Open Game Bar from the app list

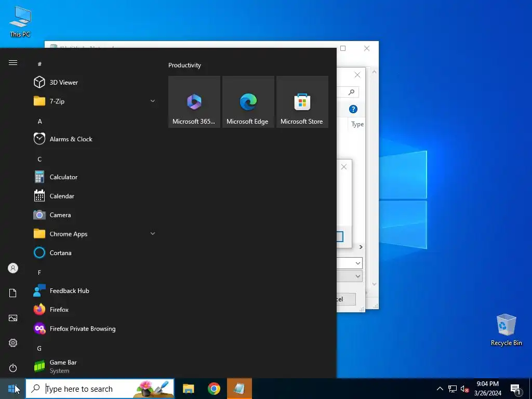point(95,366)
